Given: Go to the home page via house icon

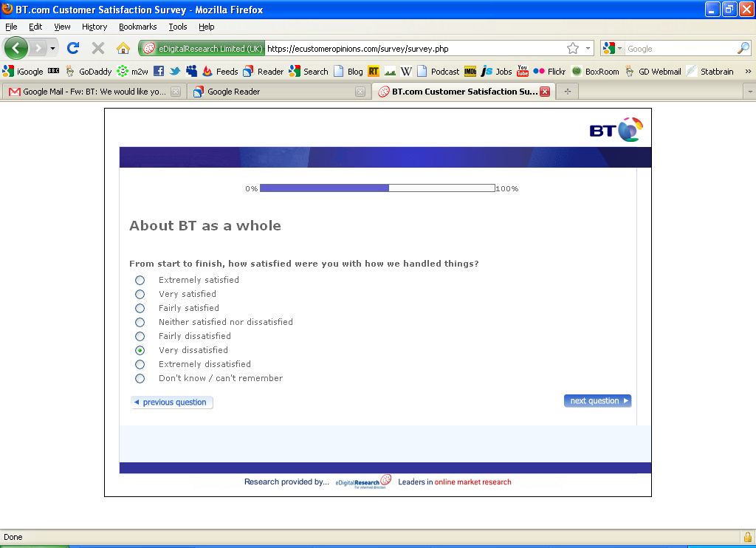Looking at the screenshot, I should [x=123, y=49].
